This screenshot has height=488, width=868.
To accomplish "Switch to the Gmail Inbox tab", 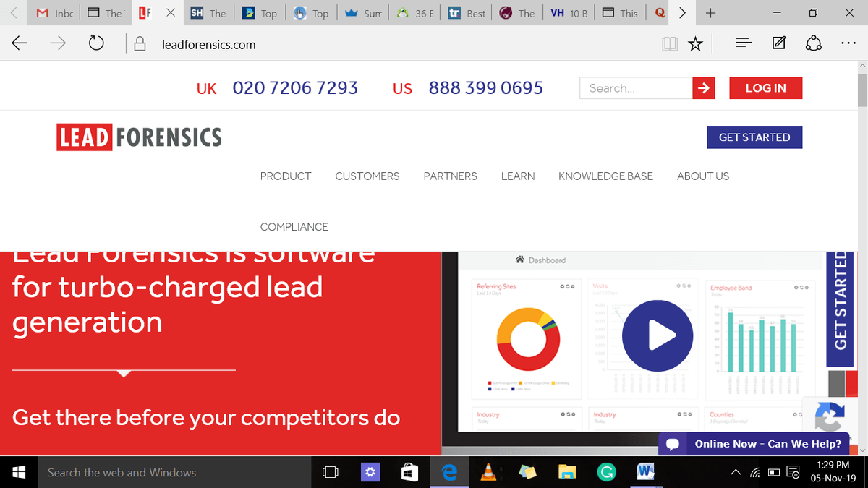I will (x=55, y=13).
